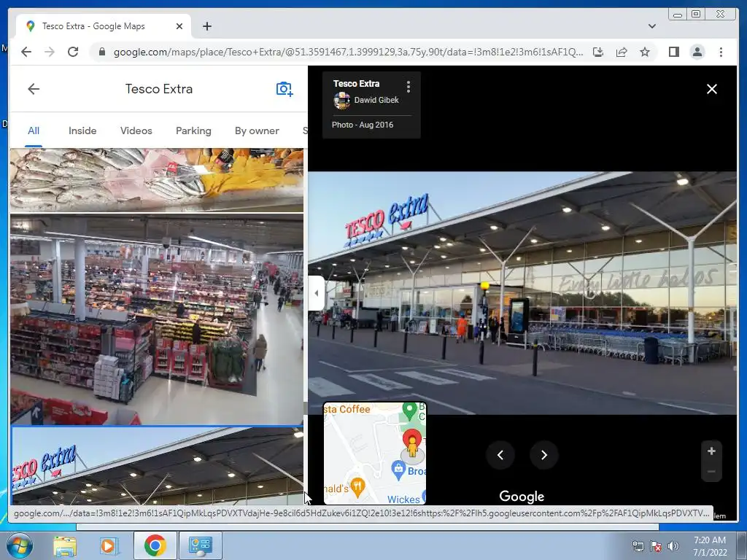
Task: Click the volume speaker tray icon
Action: click(673, 546)
